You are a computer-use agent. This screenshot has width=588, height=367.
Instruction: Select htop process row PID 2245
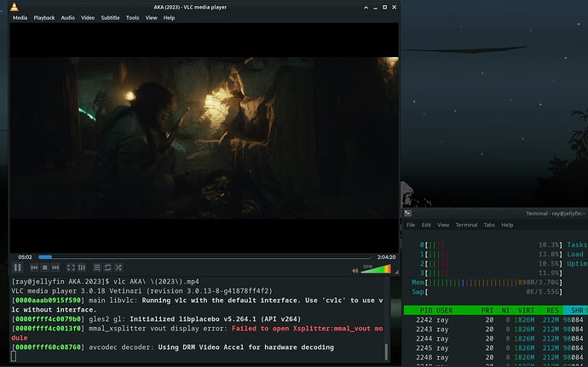click(496, 348)
